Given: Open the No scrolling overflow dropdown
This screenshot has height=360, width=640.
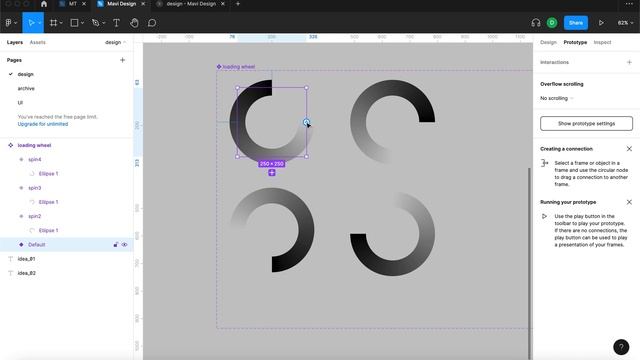Looking at the screenshot, I should point(557,98).
